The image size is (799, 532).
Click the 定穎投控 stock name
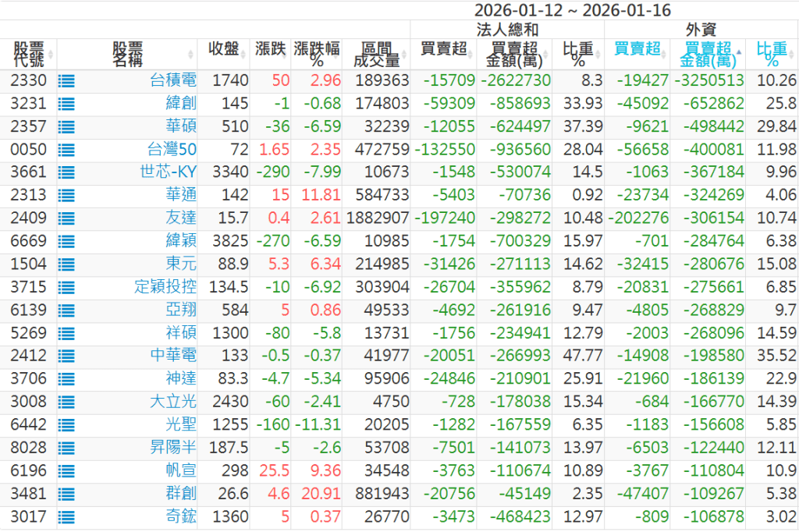click(x=165, y=287)
